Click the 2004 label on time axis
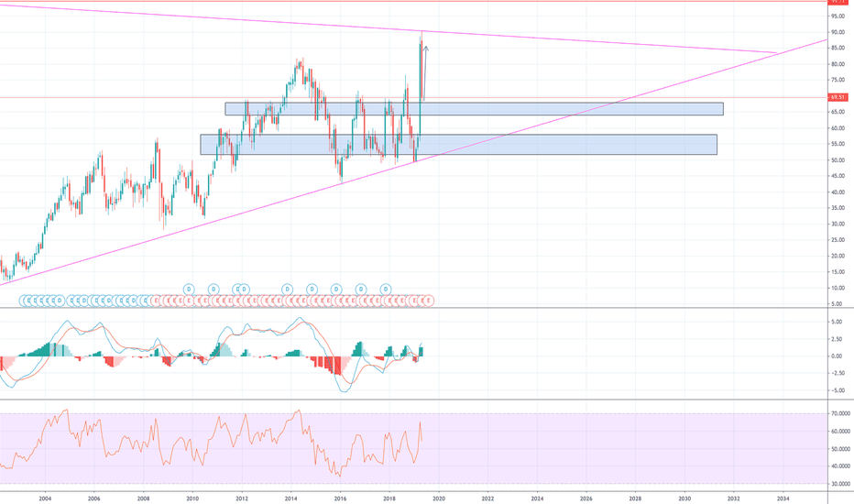This screenshot has height=504, width=854. click(x=45, y=498)
